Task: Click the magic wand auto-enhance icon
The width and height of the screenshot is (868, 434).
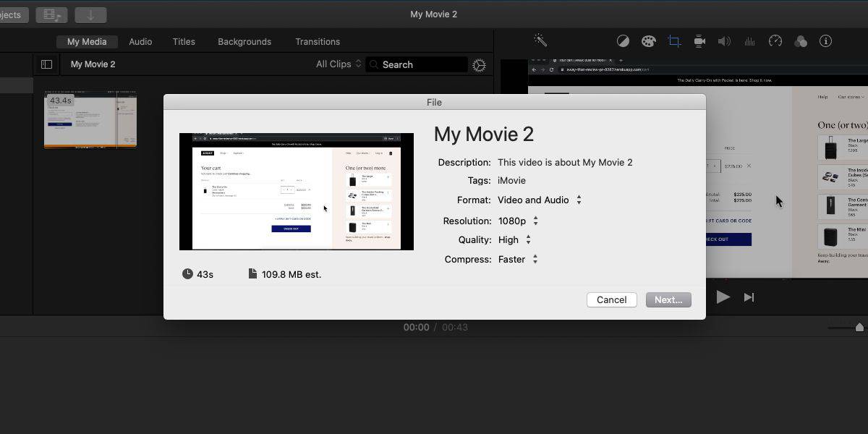Action: coord(540,41)
